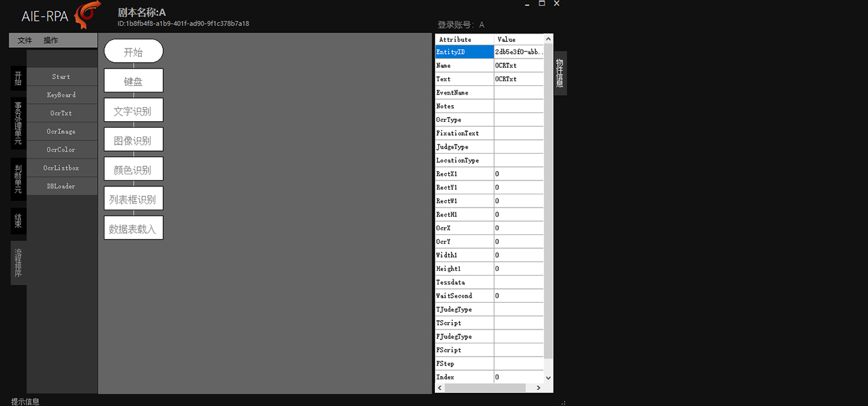Select the 开始 sidebar tab
868x406 pixels.
[x=18, y=78]
